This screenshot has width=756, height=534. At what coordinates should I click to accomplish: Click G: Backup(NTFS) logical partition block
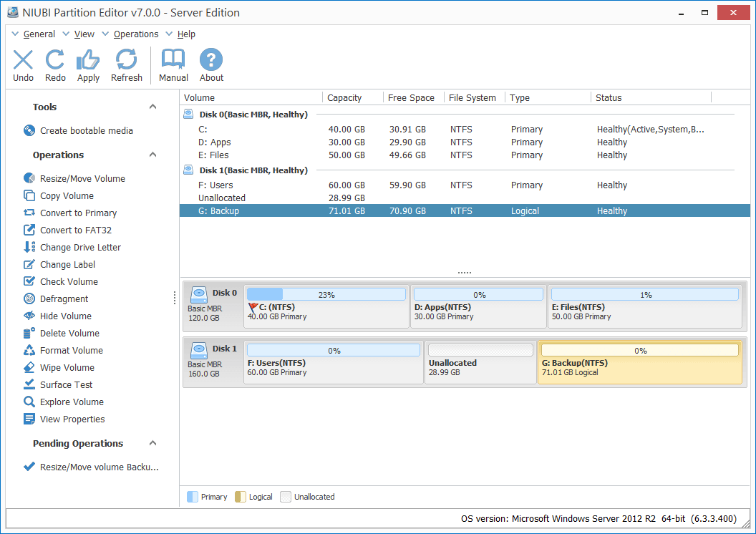tap(640, 362)
